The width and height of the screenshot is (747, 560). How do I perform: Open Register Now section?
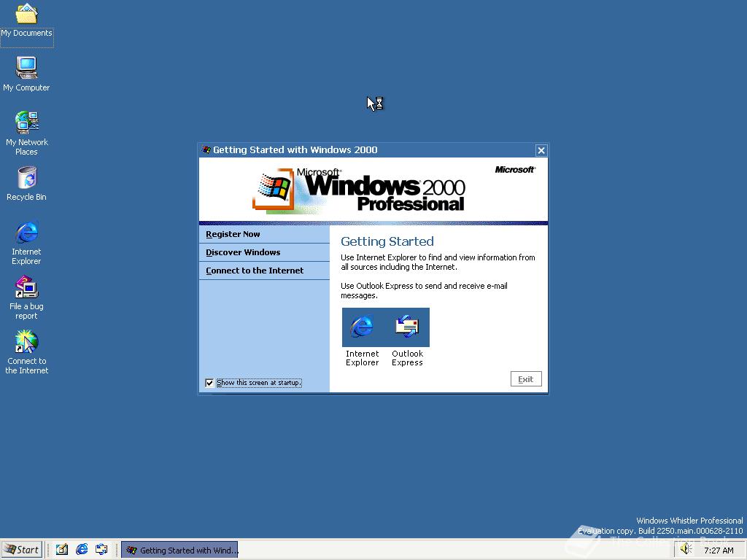coord(264,234)
